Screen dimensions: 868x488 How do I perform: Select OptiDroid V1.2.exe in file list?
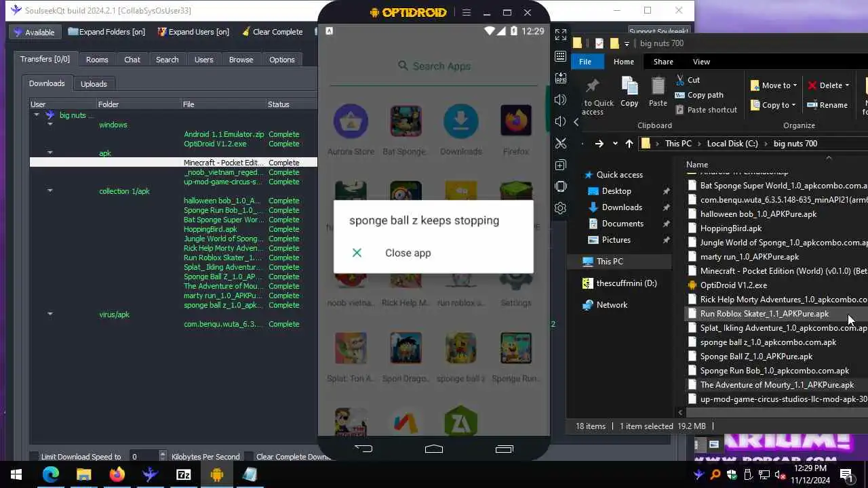[733, 285]
